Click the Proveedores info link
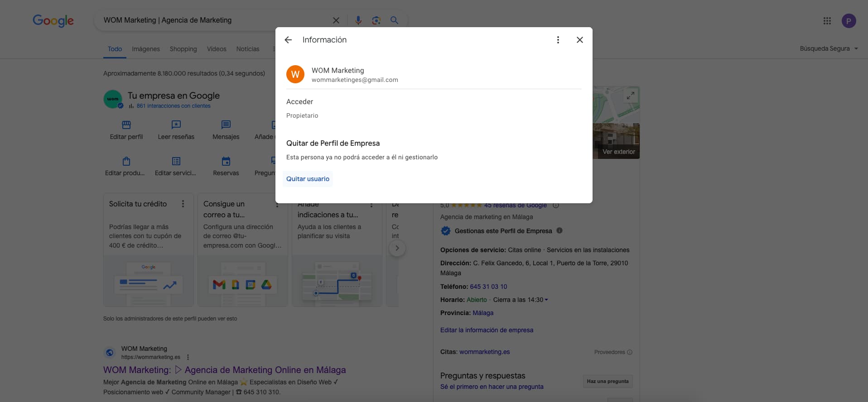This screenshot has width=868, height=402. [613, 352]
